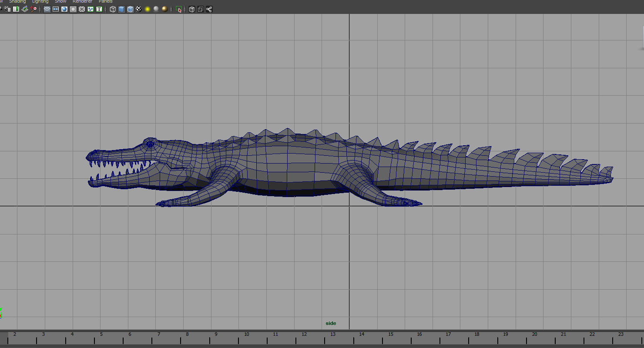Toggle the viewport grid display

[47, 9]
